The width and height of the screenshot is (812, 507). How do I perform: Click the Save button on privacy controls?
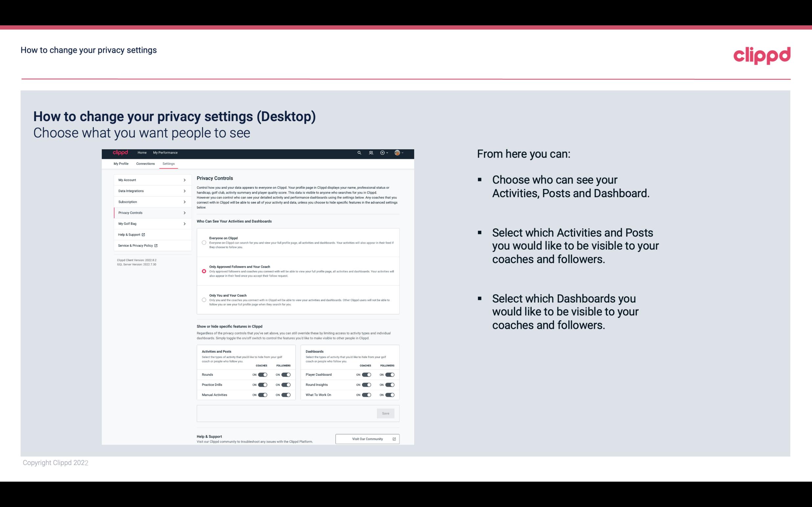pos(385,413)
